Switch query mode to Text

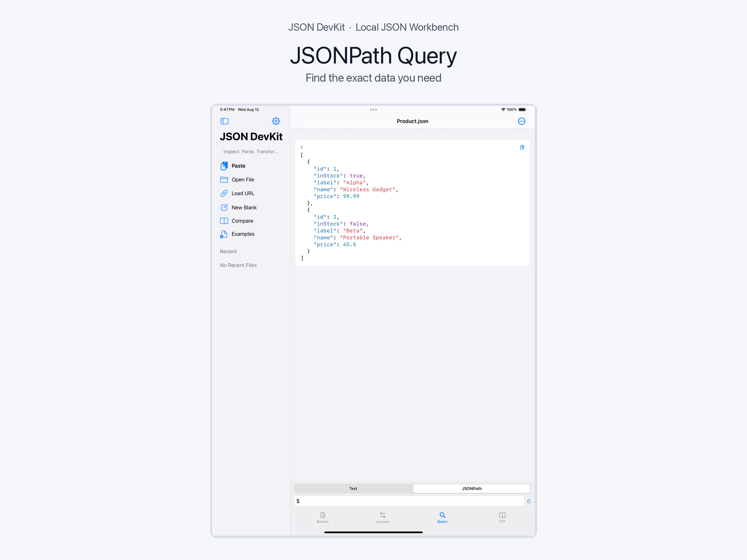pos(353,488)
